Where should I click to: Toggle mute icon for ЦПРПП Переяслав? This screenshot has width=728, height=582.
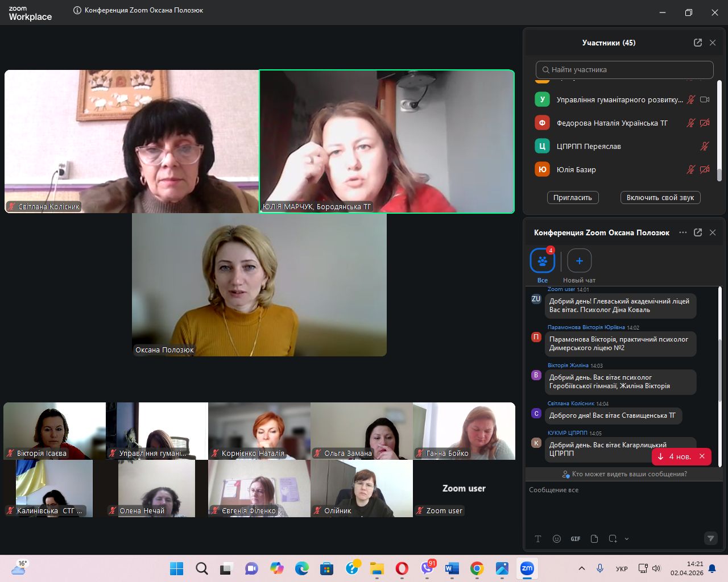[x=704, y=146]
